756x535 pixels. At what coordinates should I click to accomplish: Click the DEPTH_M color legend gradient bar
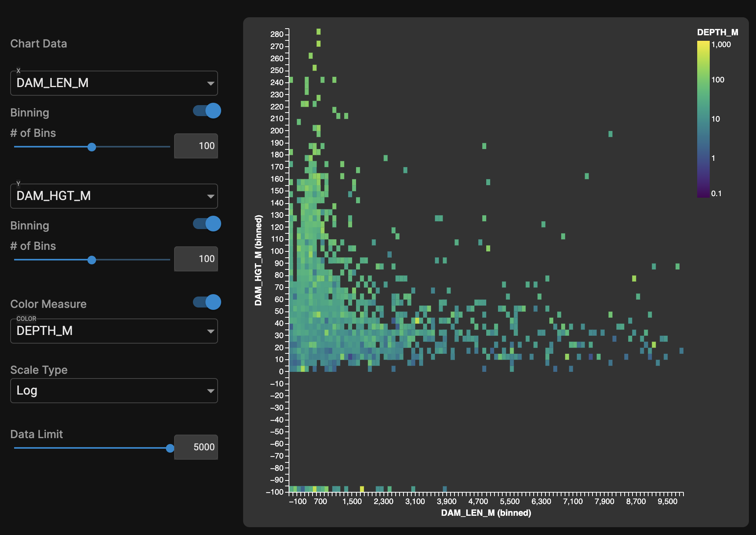click(x=703, y=119)
